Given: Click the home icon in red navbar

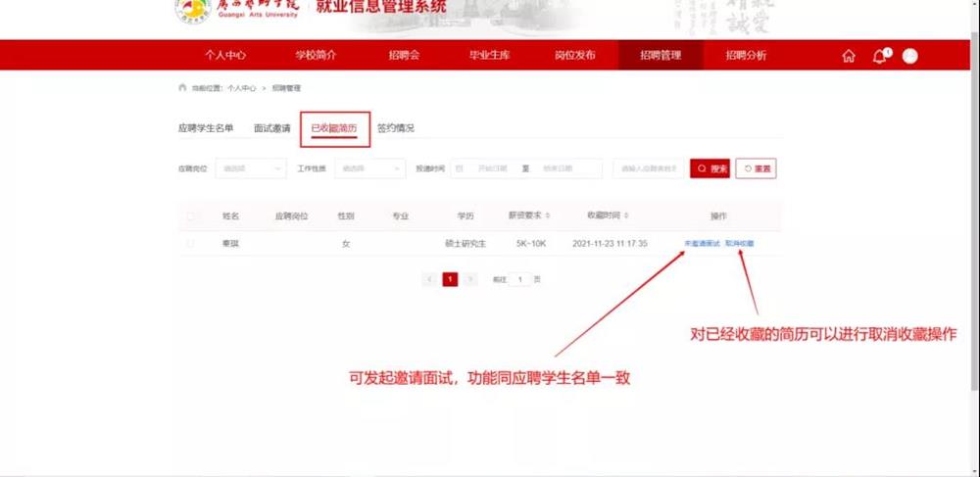Looking at the screenshot, I should pyautogui.click(x=849, y=56).
